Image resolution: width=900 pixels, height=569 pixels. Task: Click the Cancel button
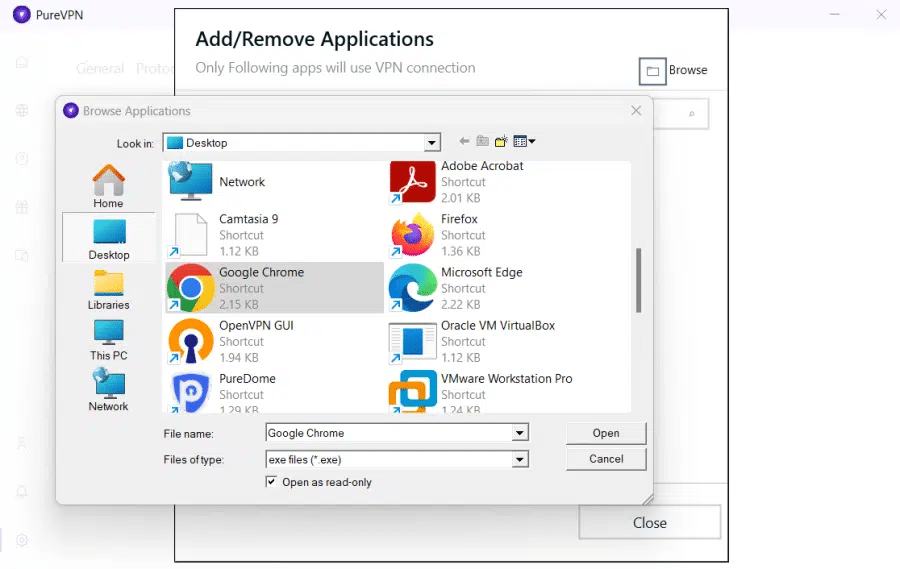point(606,459)
